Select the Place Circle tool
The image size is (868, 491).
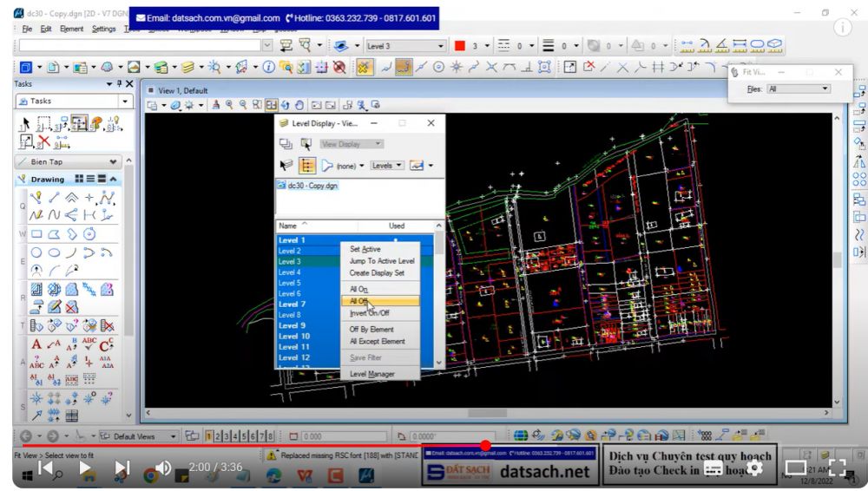point(36,252)
